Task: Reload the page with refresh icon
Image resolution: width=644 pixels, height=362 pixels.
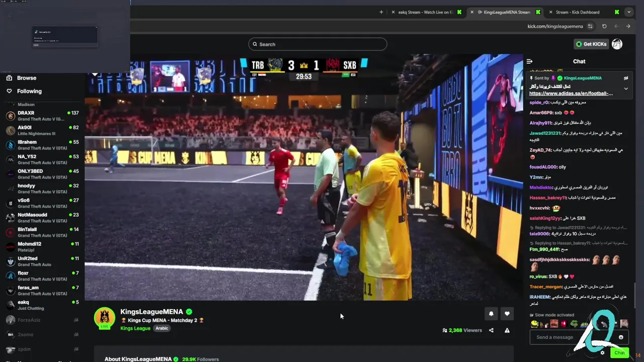Action: pos(604,26)
